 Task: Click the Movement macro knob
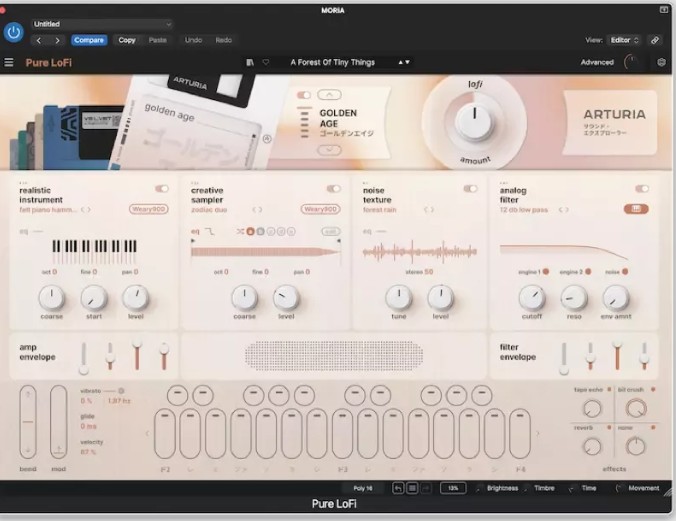pyautogui.click(x=619, y=489)
